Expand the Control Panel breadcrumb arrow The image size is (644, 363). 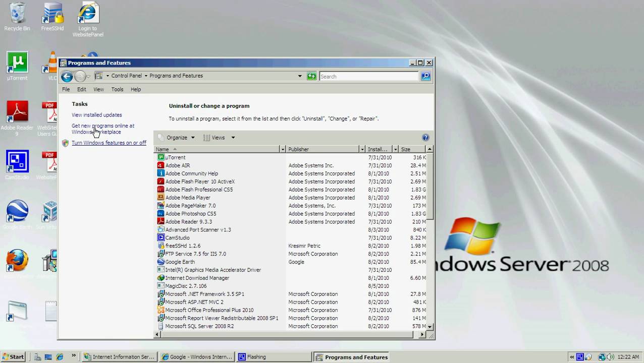tap(146, 76)
